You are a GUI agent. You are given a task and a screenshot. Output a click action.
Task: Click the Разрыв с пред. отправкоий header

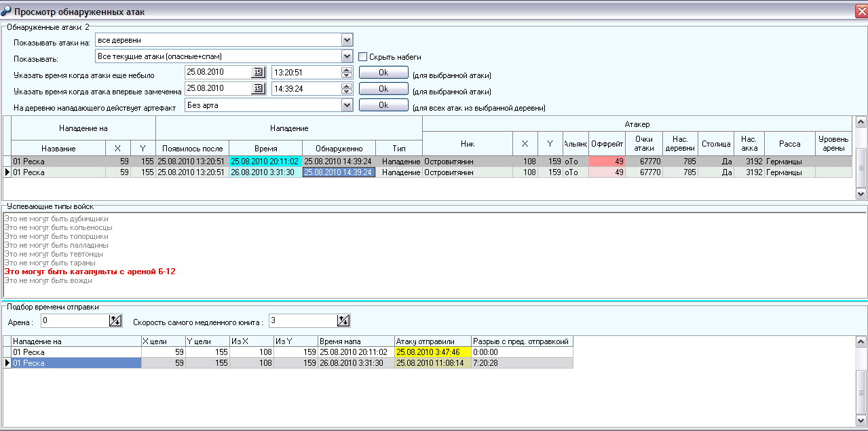click(x=522, y=341)
